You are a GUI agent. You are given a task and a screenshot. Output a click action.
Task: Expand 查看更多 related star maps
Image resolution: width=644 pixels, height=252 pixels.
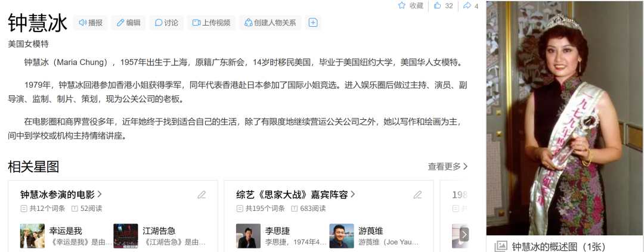[447, 167]
